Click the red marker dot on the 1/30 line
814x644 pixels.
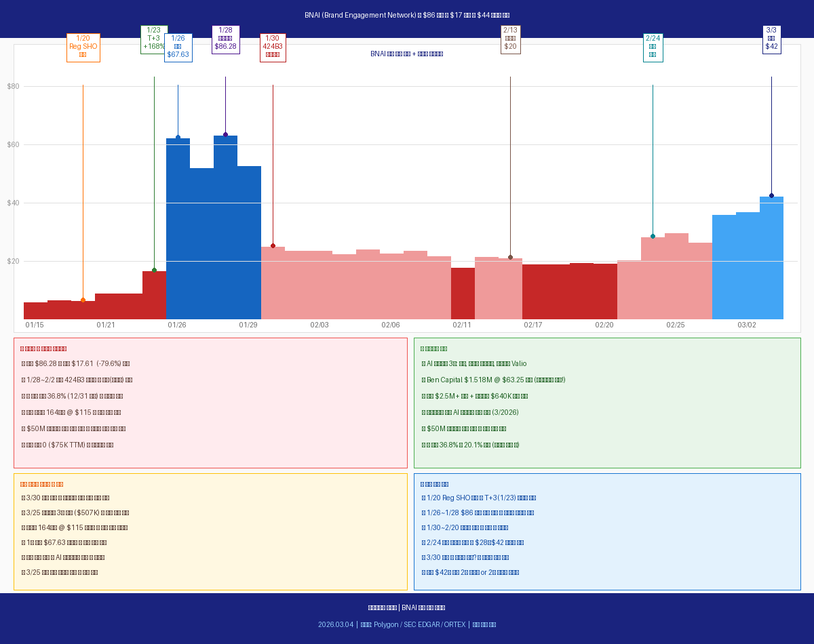(x=273, y=246)
